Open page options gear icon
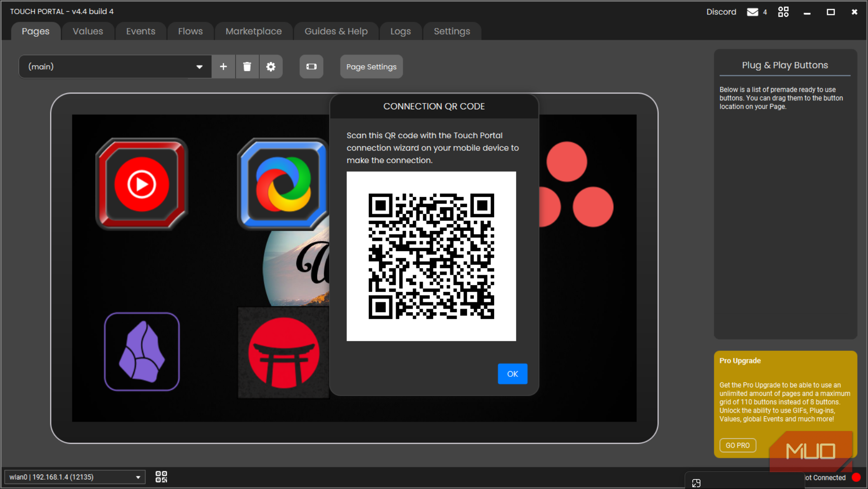This screenshot has width=868, height=489. (x=271, y=67)
